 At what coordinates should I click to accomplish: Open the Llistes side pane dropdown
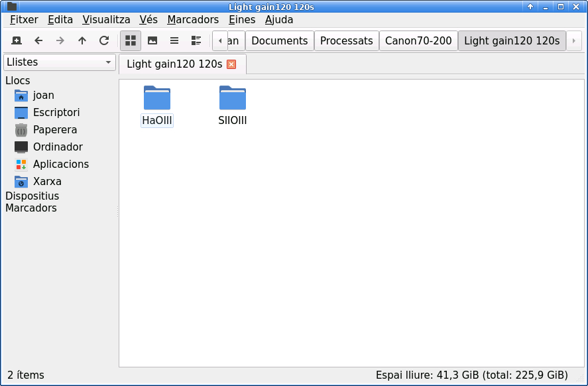60,62
